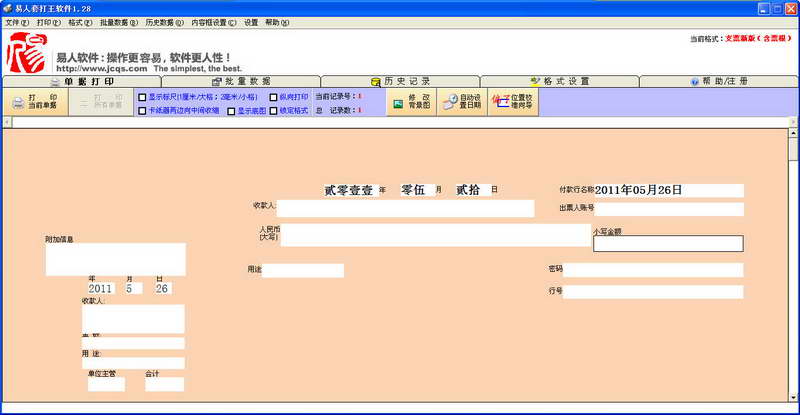Open 修改背景图 to change background image
The width and height of the screenshot is (800, 415).
411,102
